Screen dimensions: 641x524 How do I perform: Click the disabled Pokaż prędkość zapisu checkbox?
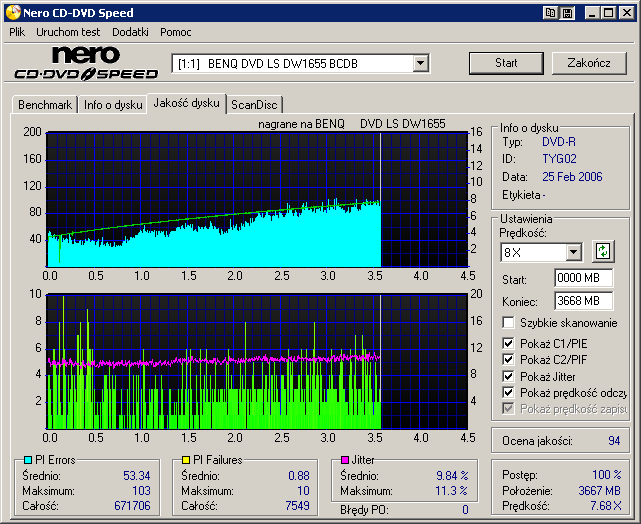[508, 409]
